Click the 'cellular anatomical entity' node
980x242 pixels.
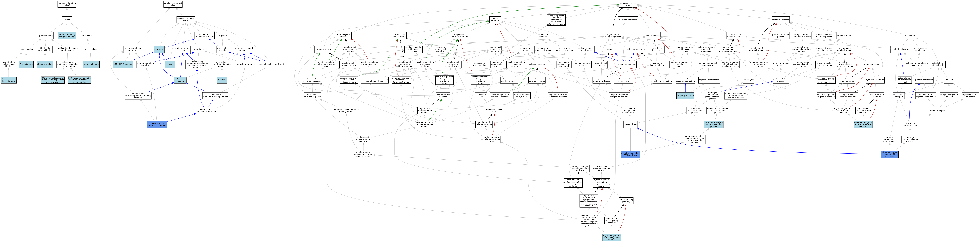point(186,20)
